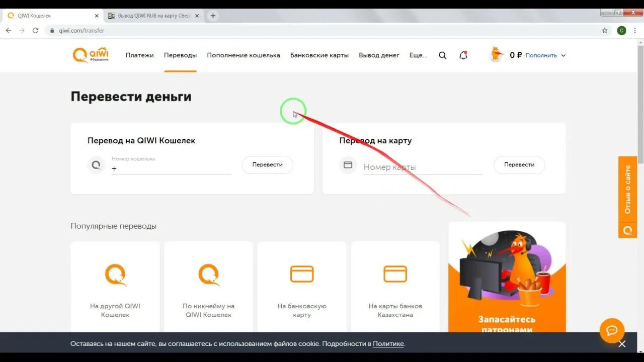Screen dimensions: 644x362
Task: Go forward in browser history
Action: pyautogui.click(x=22, y=30)
